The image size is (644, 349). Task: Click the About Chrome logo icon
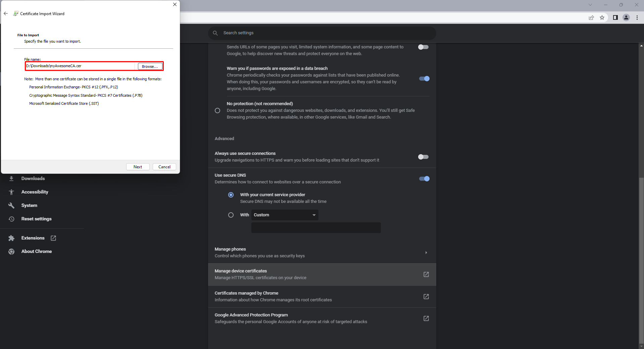(x=11, y=251)
